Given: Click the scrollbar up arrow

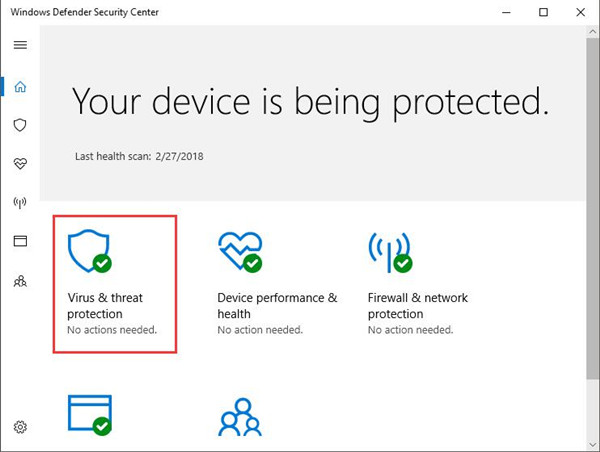Looking at the screenshot, I should coord(593,32).
